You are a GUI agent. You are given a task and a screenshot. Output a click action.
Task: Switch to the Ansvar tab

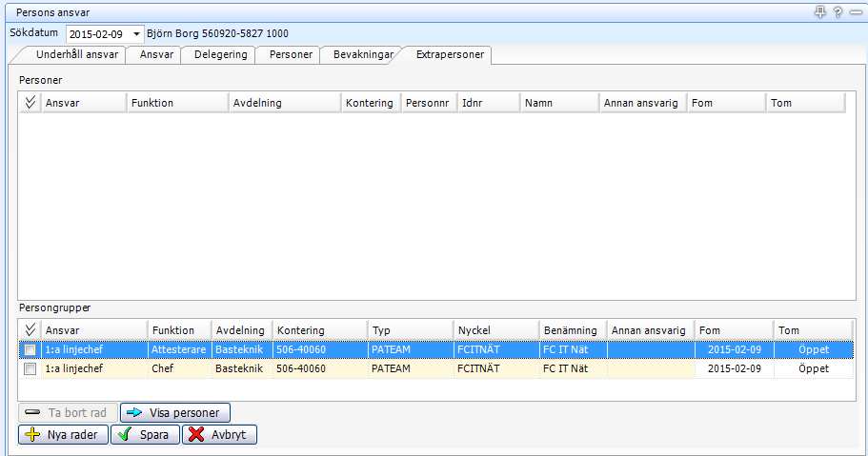[x=156, y=54]
